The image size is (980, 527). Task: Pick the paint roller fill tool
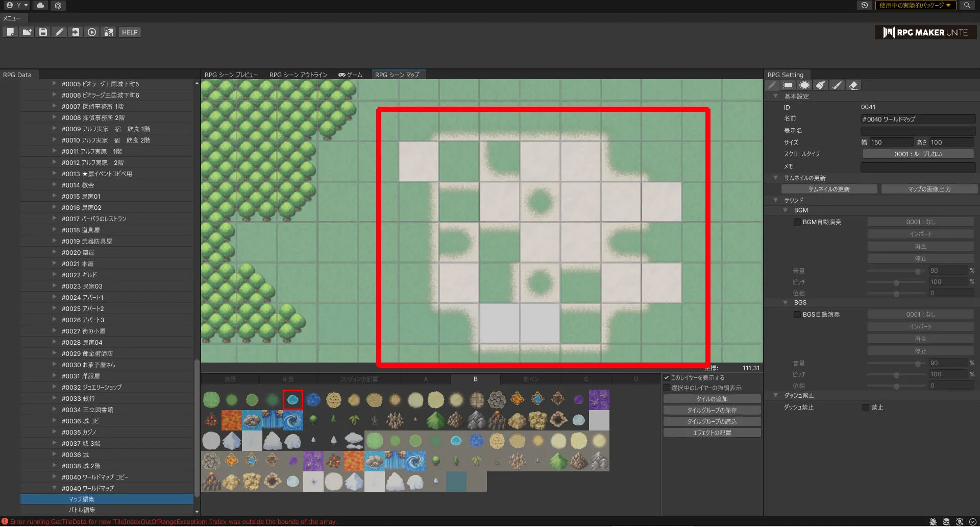coord(821,85)
